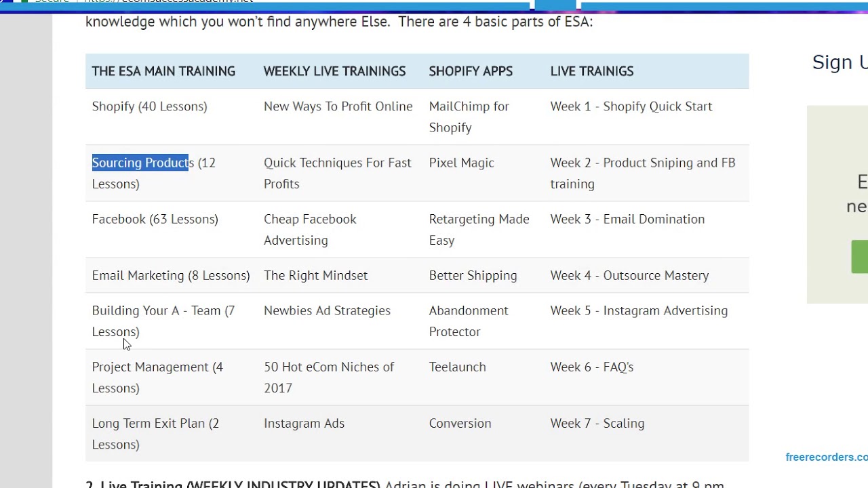Click 'Conversion' cell

click(x=460, y=423)
